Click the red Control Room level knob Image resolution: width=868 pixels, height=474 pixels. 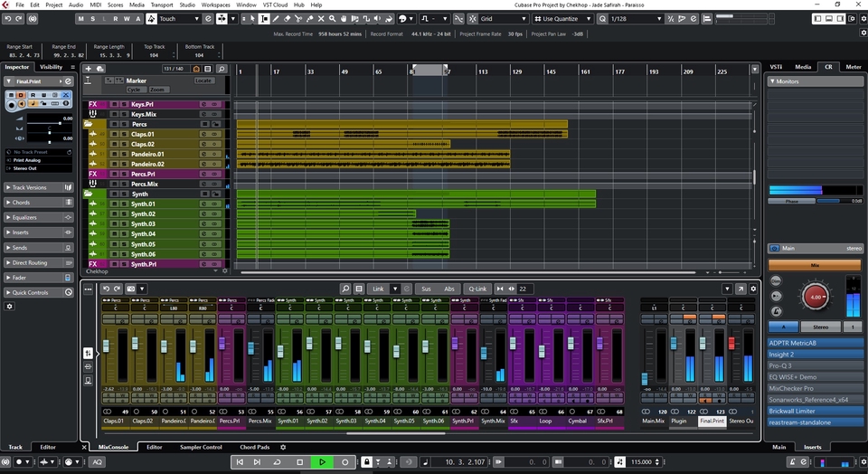(x=815, y=297)
